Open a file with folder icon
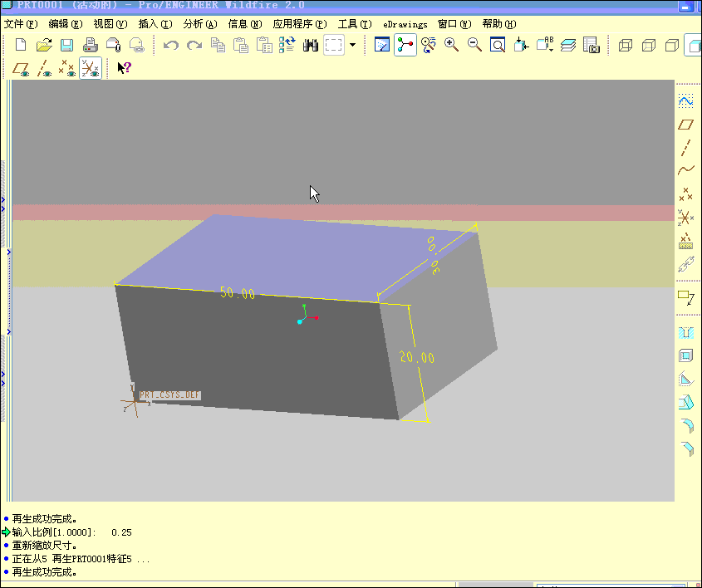 [44, 45]
